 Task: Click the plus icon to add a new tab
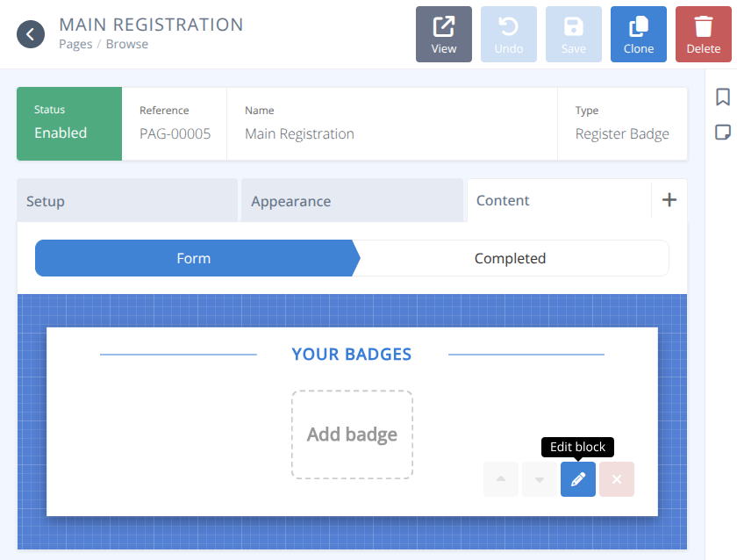pyautogui.click(x=669, y=200)
